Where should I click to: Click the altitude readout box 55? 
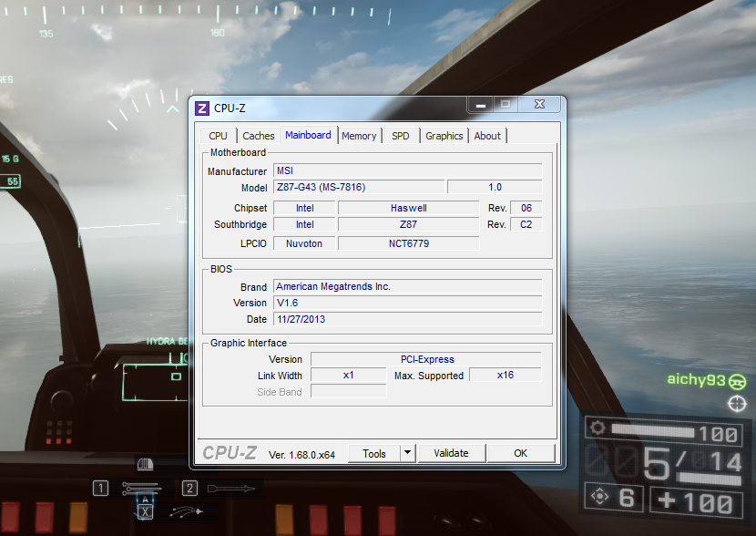click(11, 181)
